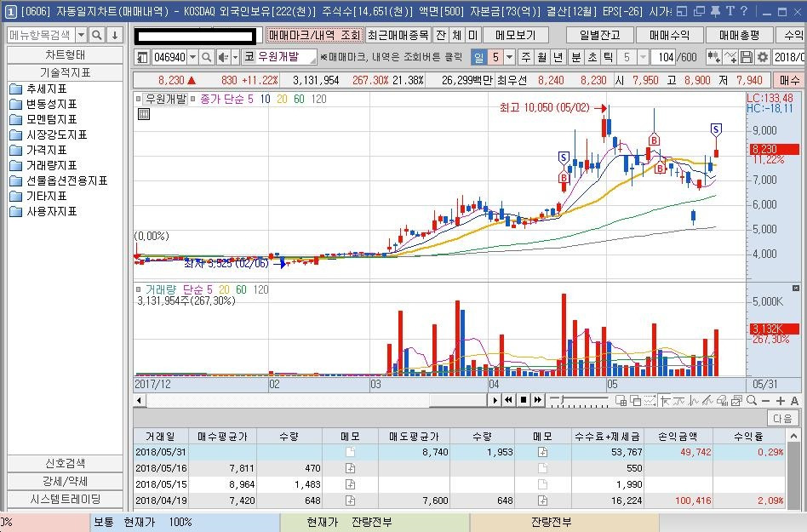This screenshot has width=807, height=532.
Task: Click the menu search down-arrow icon
Action: coord(114,35)
